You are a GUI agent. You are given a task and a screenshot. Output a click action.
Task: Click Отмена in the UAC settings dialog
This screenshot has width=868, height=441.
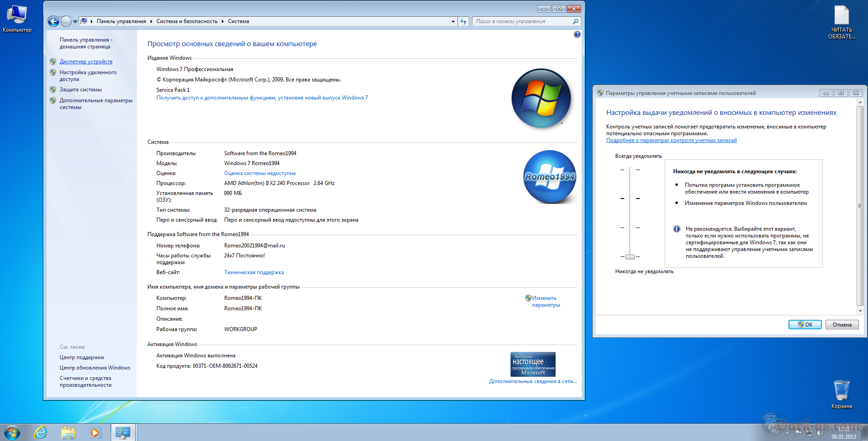coord(842,325)
